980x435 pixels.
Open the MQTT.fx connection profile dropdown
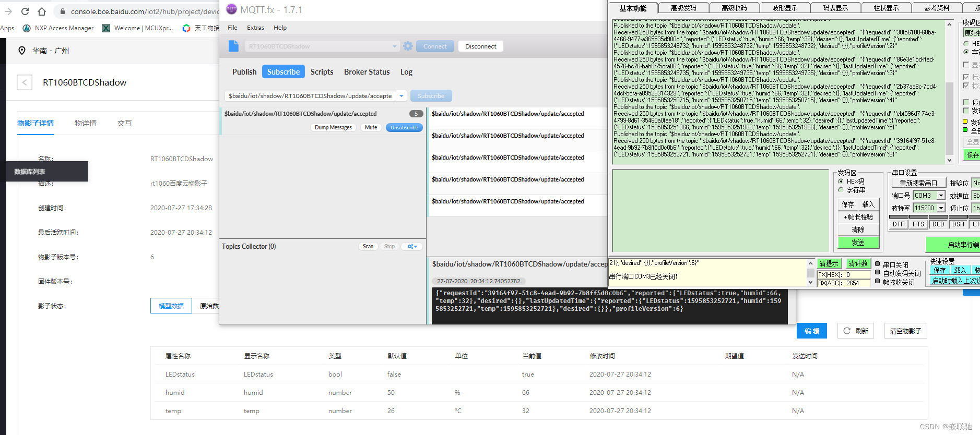(x=395, y=46)
